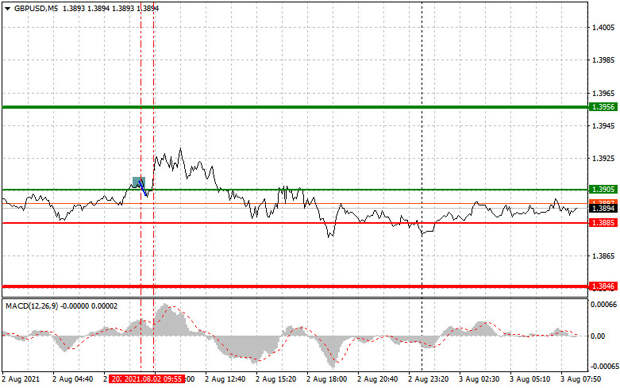Select the 1.3865 price scale value
The width and height of the screenshot is (620, 388).
(x=603, y=256)
